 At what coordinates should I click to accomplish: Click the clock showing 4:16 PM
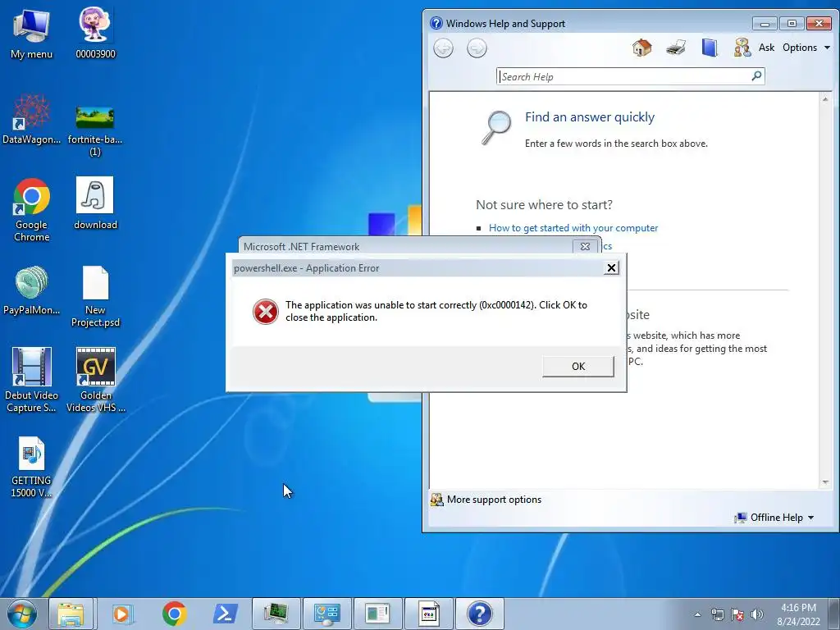click(799, 614)
